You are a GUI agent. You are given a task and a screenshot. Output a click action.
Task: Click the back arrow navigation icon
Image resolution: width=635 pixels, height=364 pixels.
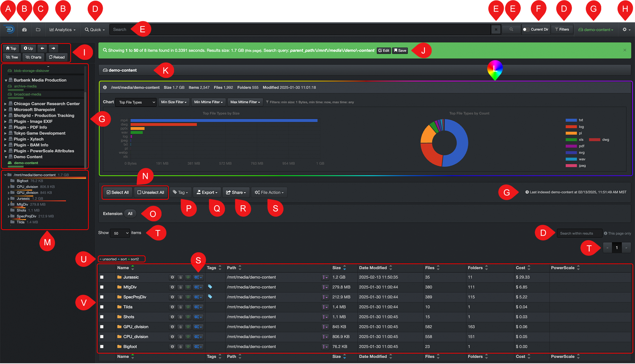pos(42,48)
